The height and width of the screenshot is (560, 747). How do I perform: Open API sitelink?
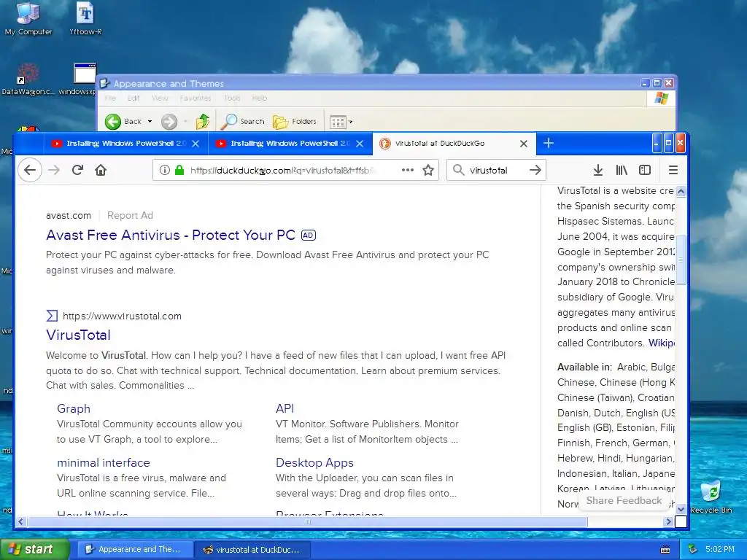point(285,408)
